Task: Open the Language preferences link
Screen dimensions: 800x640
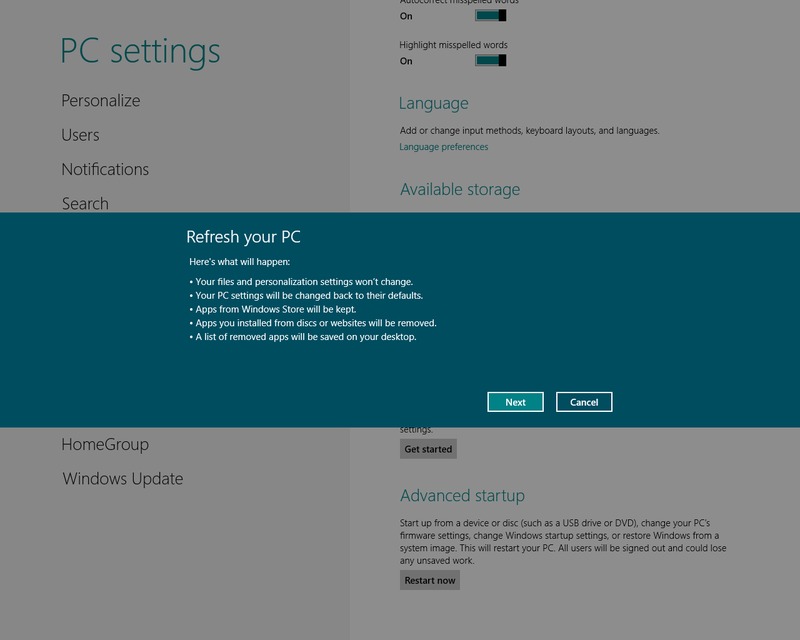Action: coord(444,147)
